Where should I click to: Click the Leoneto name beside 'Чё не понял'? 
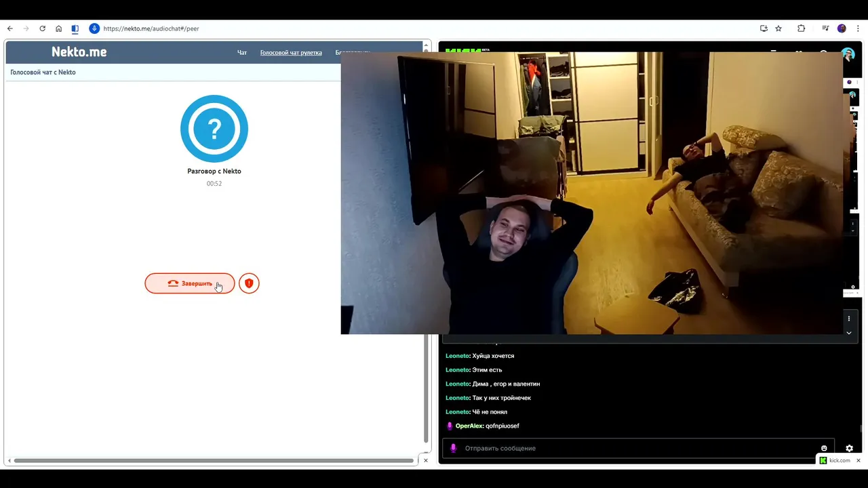click(458, 411)
